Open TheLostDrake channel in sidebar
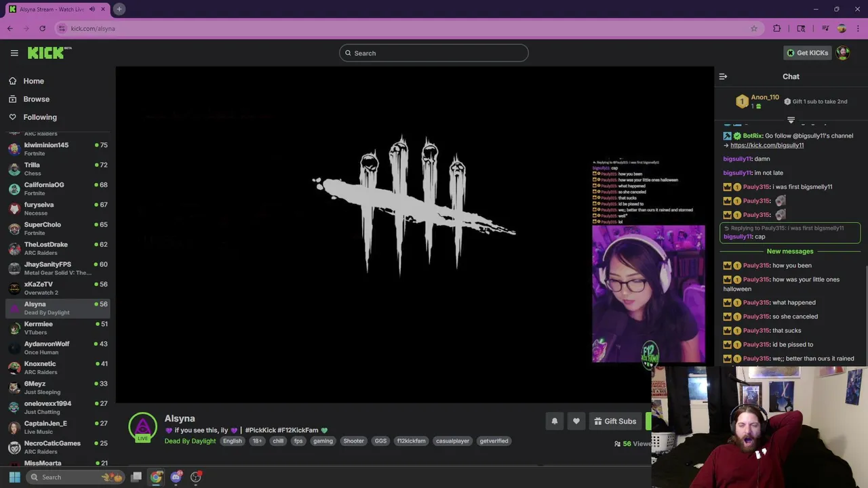868x488 pixels. tap(58, 248)
